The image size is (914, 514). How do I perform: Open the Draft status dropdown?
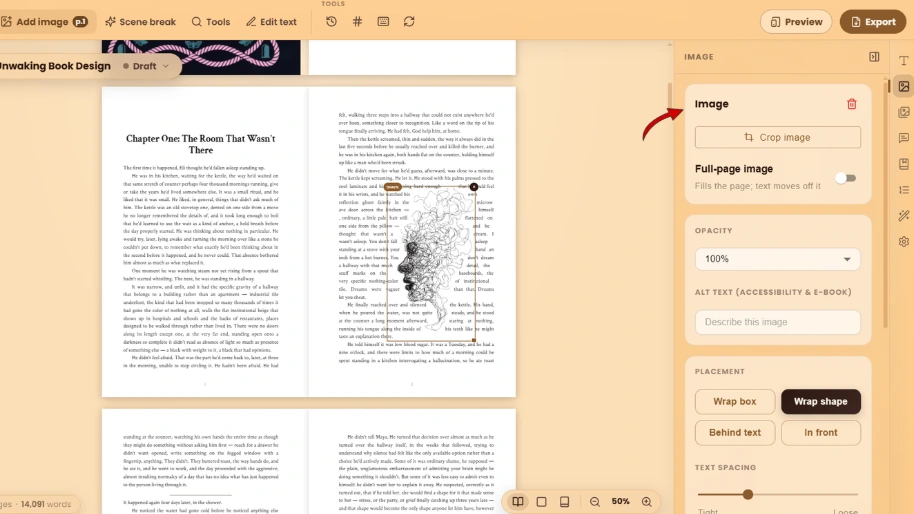(146, 66)
